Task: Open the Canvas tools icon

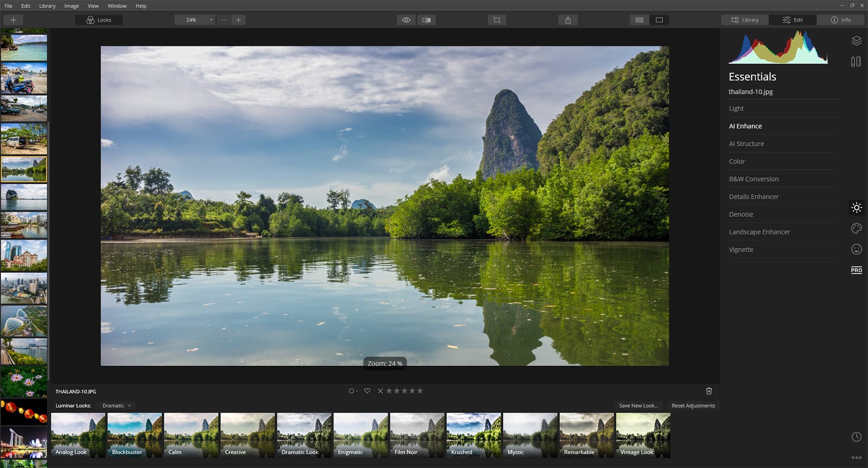Action: 856,62
